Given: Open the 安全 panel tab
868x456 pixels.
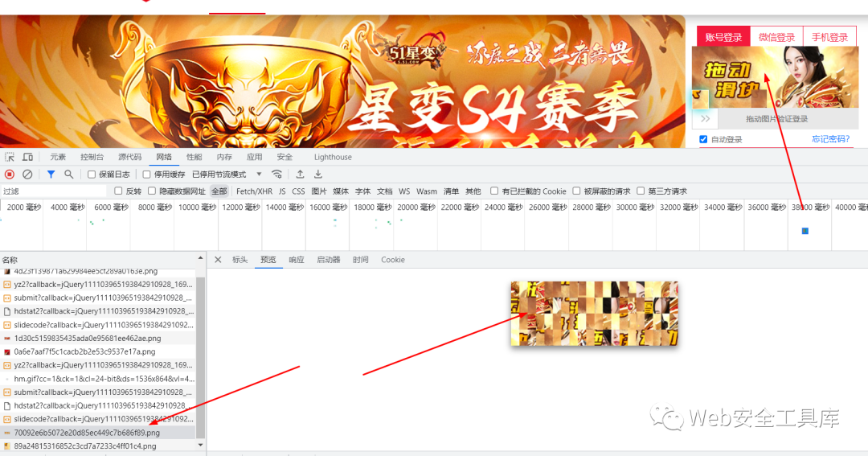Looking at the screenshot, I should 285,157.
